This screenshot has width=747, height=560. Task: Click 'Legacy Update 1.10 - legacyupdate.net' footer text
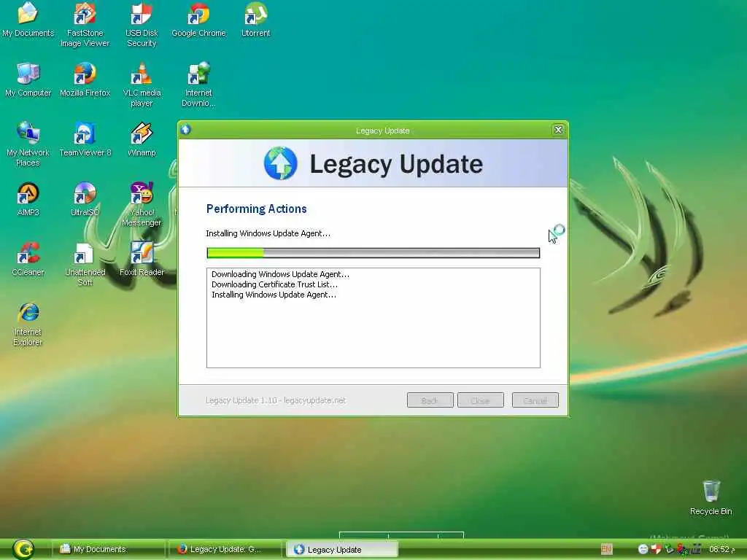pos(276,400)
